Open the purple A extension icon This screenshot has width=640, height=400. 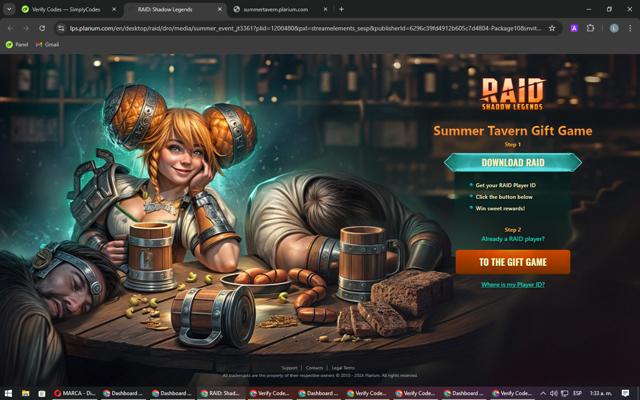(x=574, y=28)
